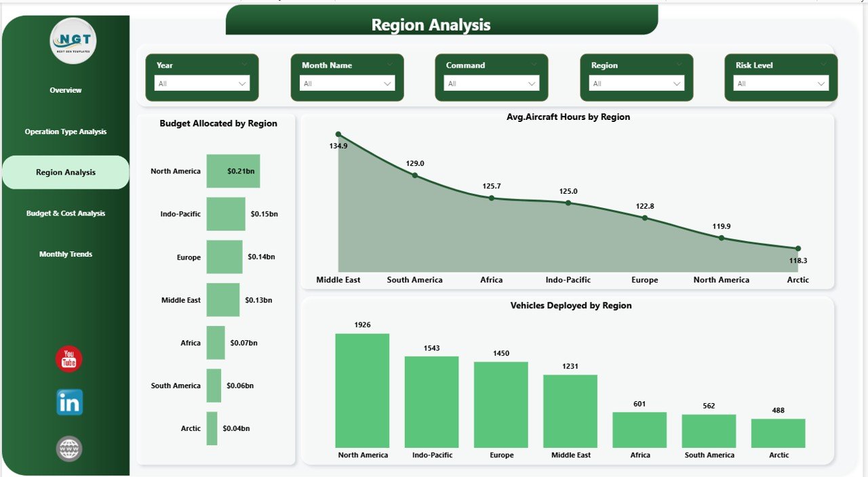Screen dimensions: 868x477
Task: Click the website globe icon
Action: 68,449
